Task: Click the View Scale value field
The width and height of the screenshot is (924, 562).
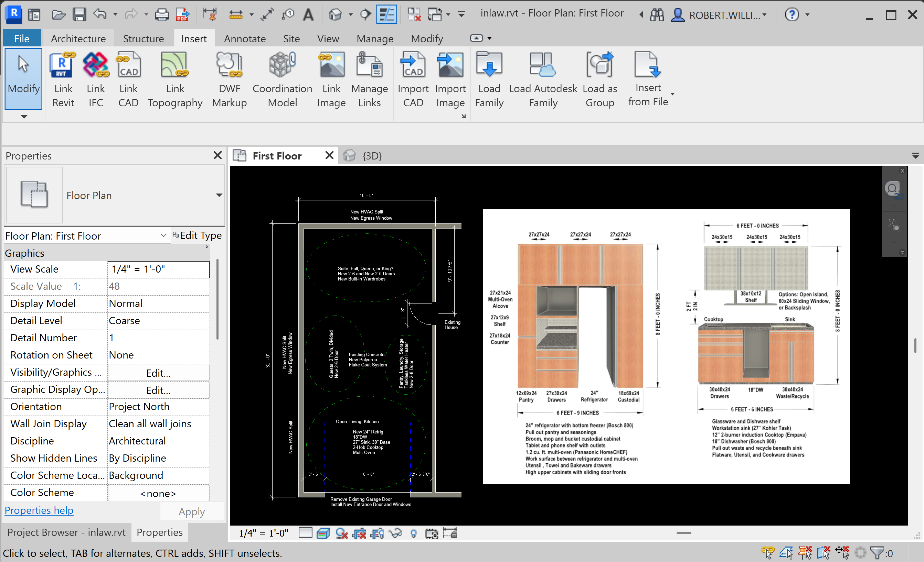Action: [x=158, y=269]
